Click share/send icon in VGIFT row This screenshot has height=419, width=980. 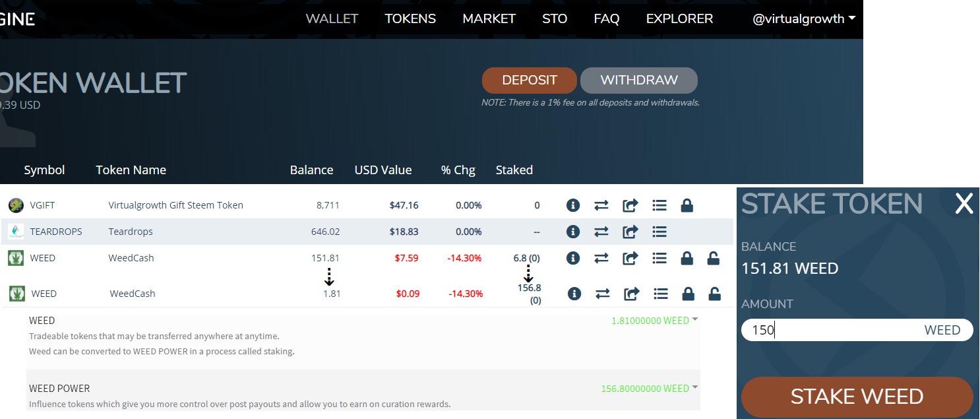[630, 205]
